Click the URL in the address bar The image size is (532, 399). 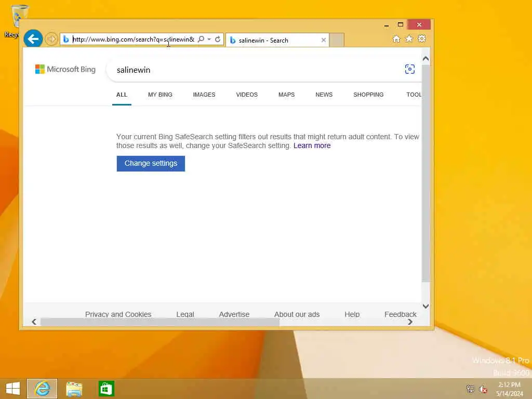pos(134,39)
